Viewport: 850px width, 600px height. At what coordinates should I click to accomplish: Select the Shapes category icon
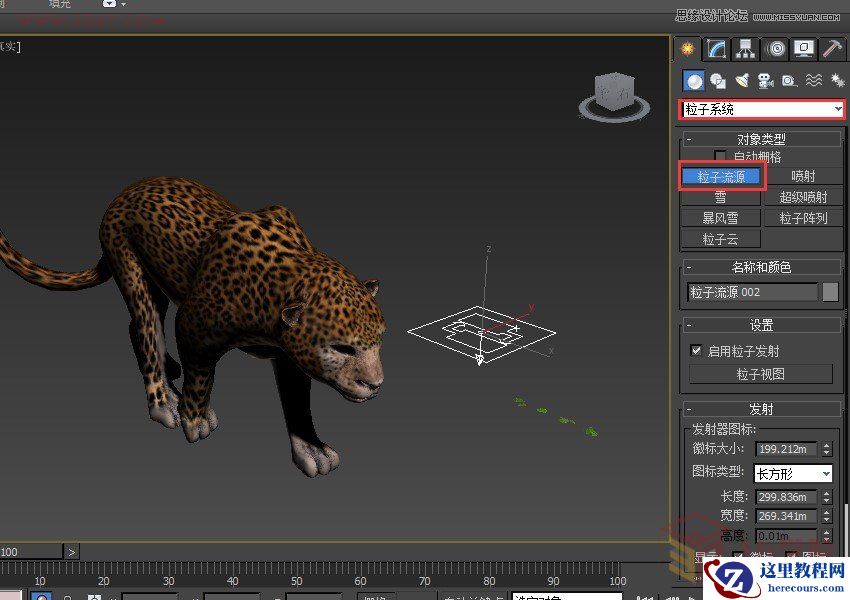pos(717,81)
